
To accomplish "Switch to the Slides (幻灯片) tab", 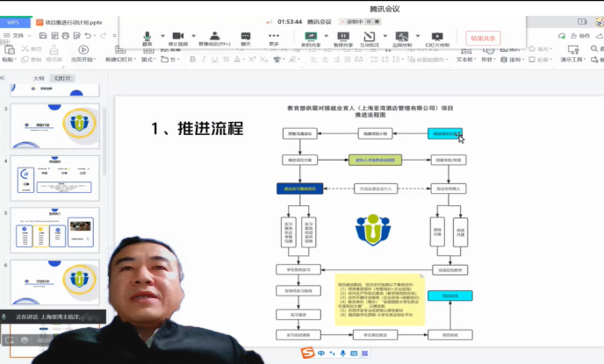I will tap(63, 78).
